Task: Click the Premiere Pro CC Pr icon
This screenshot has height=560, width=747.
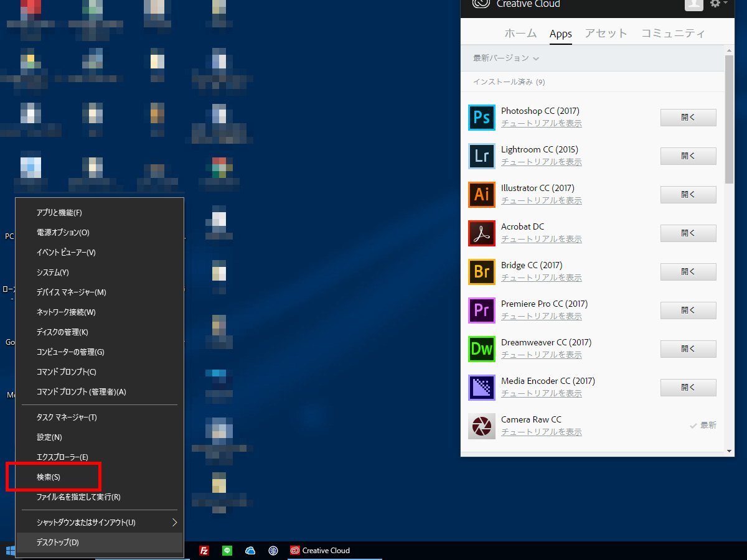Action: pyautogui.click(x=481, y=310)
